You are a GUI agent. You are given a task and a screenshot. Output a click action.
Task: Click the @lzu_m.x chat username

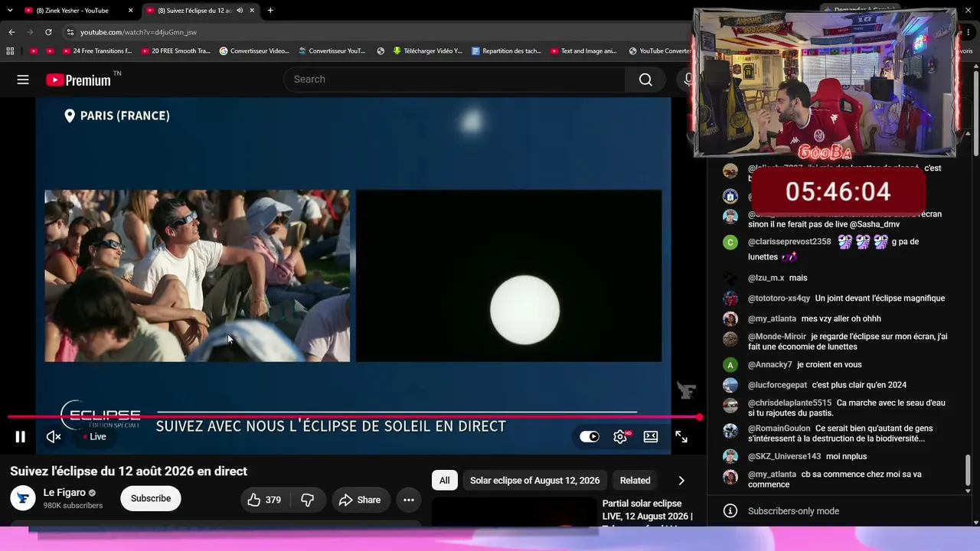(x=766, y=278)
